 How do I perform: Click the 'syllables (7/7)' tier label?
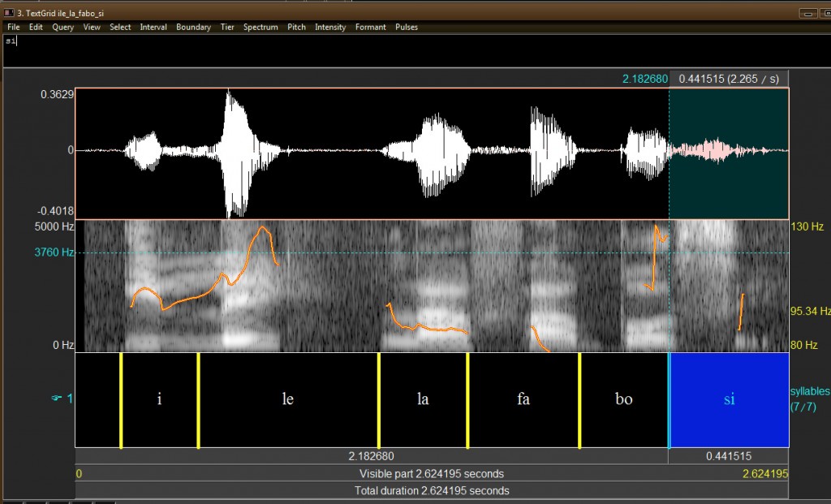(x=809, y=399)
